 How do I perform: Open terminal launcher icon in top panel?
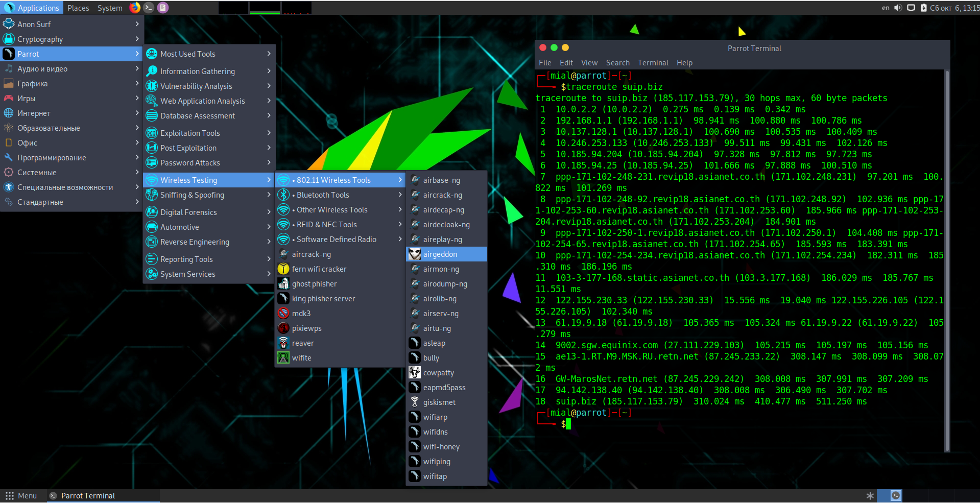(149, 8)
